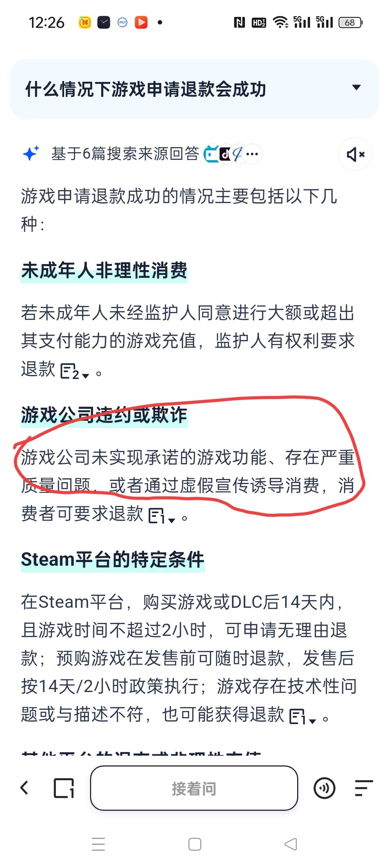The height and width of the screenshot is (868, 389).
Task: Open Android recent apps menu button
Action: [x=98, y=844]
